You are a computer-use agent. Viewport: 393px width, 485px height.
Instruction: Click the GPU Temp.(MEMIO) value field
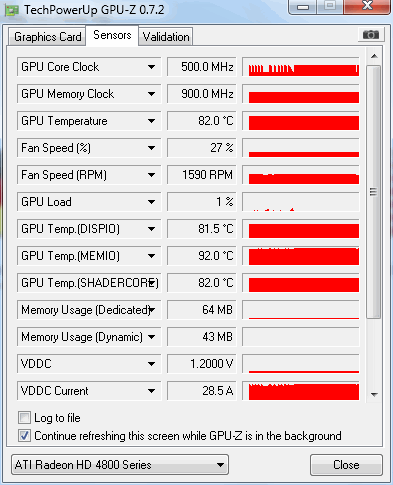pos(202,256)
